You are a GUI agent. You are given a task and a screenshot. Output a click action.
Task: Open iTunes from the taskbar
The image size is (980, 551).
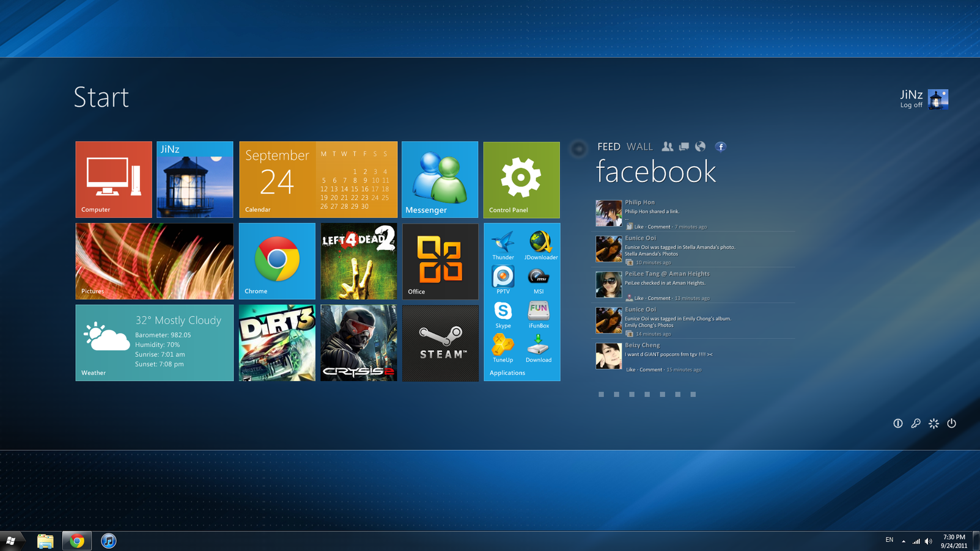(x=108, y=541)
